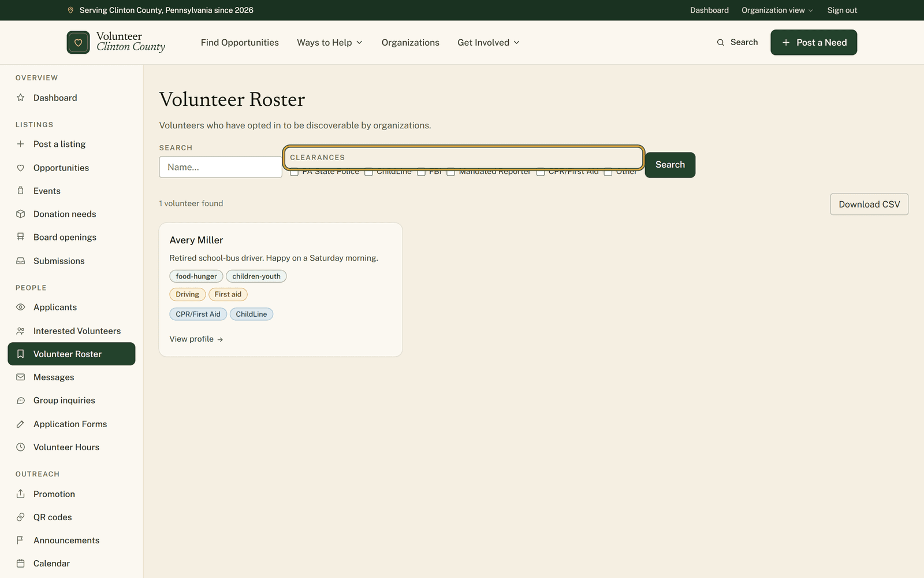Image resolution: width=924 pixels, height=578 pixels.
Task: Click the plus icon beside Post a listing
Action: [x=21, y=144]
